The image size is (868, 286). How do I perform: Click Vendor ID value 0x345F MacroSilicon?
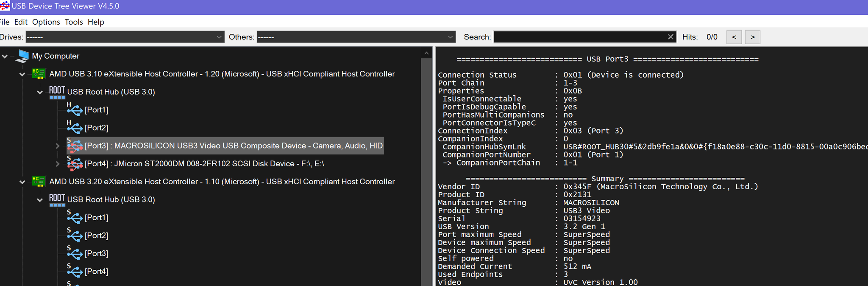click(660, 186)
